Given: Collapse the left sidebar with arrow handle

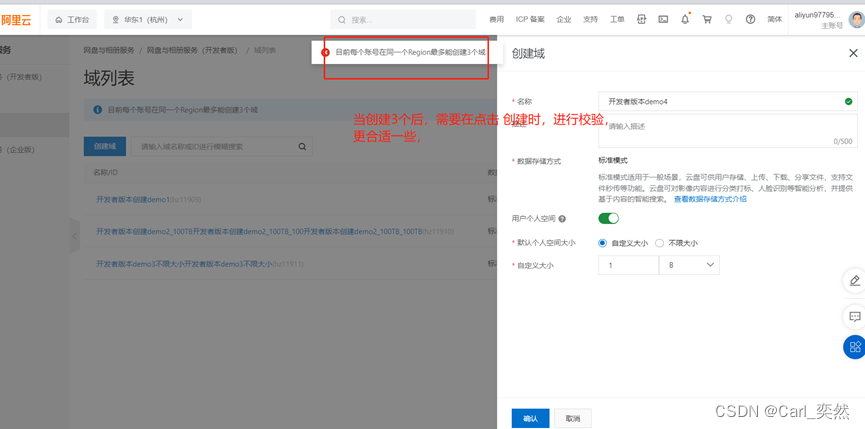Looking at the screenshot, I should click(74, 235).
